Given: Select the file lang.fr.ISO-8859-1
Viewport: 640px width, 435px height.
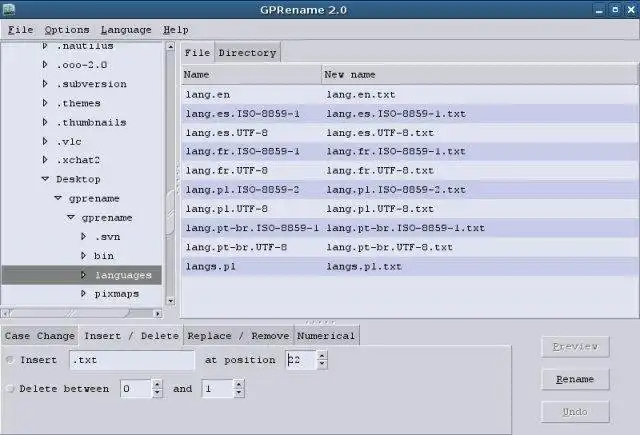Looking at the screenshot, I should click(409, 151).
